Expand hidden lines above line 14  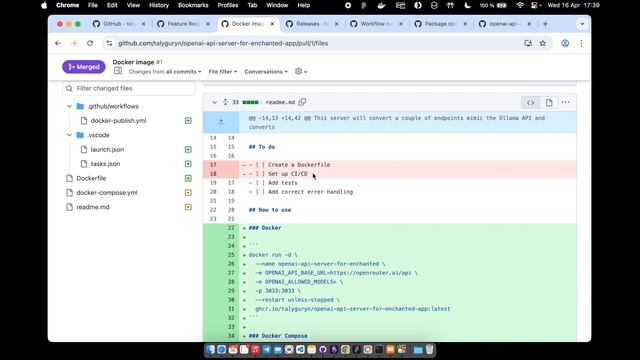[221, 122]
